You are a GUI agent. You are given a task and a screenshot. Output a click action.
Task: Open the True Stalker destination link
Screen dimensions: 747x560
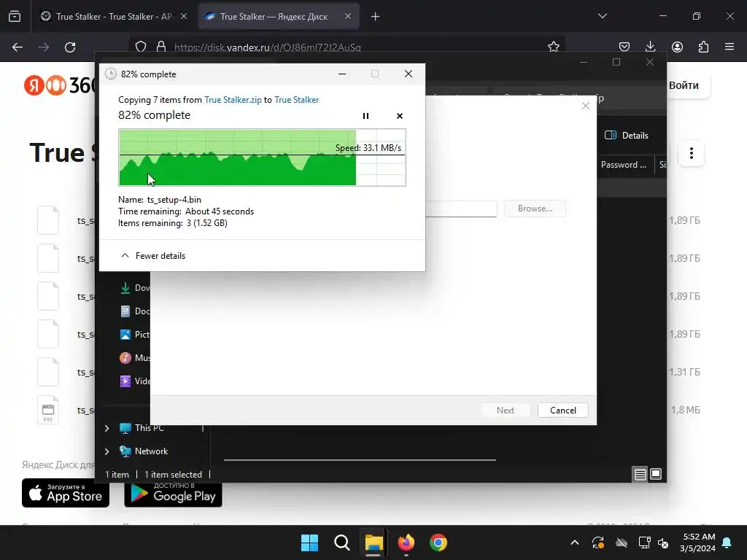pos(297,99)
